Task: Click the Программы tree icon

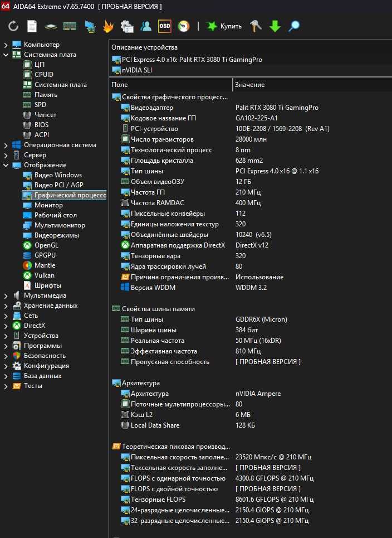Action: coord(17,346)
